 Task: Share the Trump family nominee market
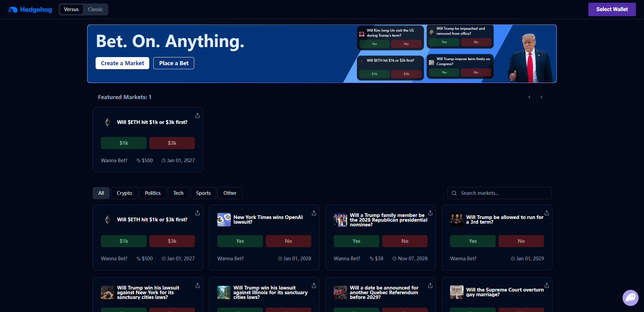point(430,213)
